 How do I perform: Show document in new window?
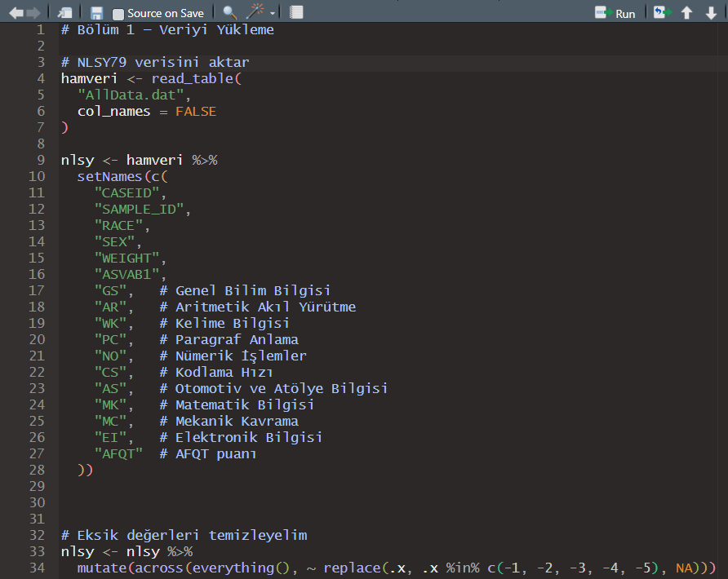point(65,13)
